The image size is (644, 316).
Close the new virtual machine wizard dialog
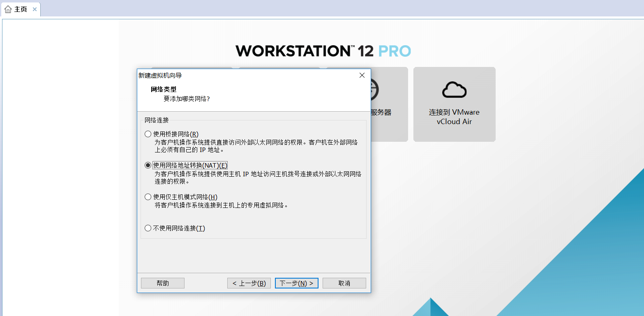click(x=362, y=75)
